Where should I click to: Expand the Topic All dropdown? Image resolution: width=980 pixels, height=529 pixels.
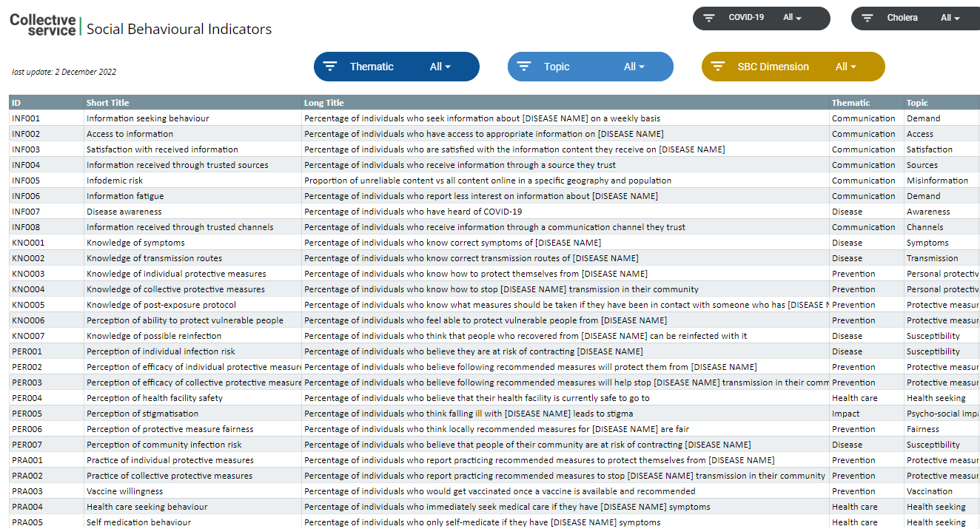[x=634, y=67]
